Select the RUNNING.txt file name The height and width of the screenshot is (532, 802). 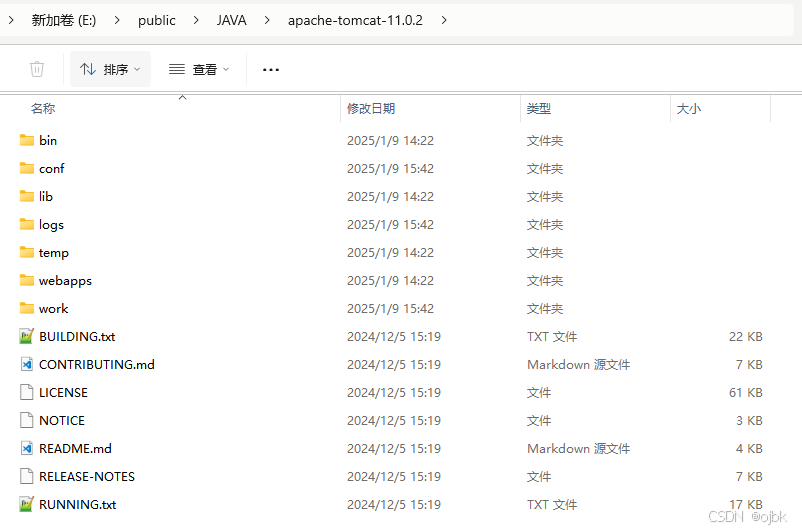tap(78, 504)
